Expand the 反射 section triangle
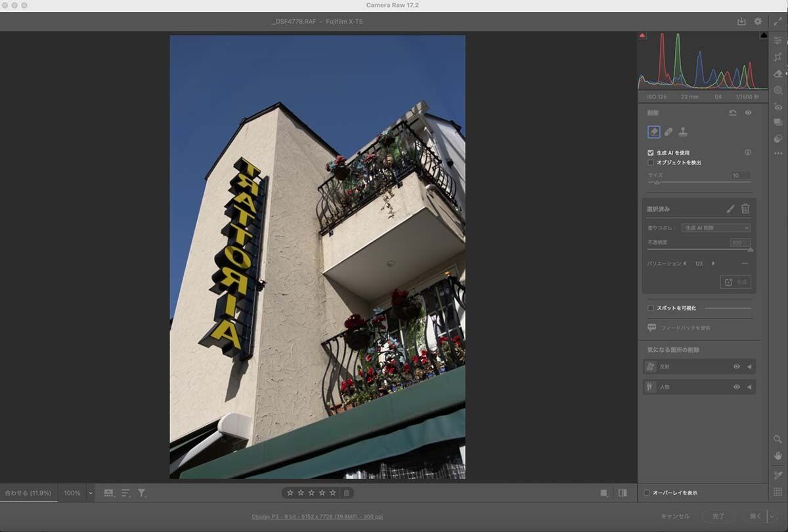788x532 pixels. (x=749, y=366)
